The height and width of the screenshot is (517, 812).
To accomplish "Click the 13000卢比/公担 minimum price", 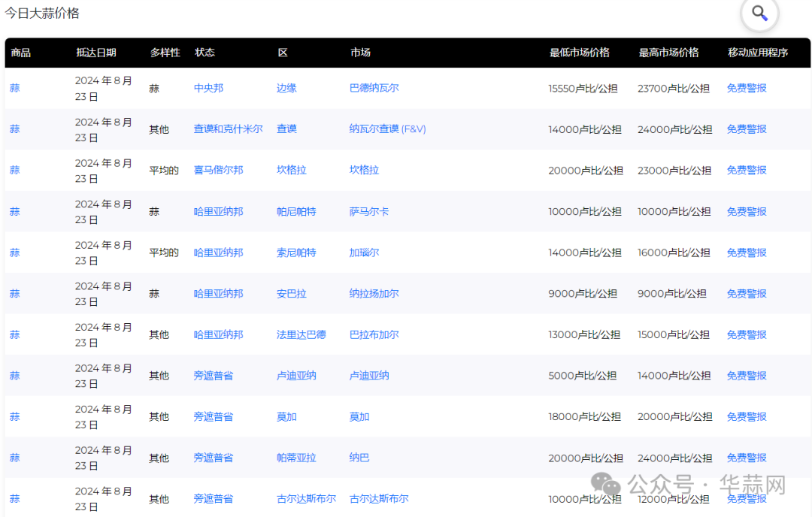I will [584, 335].
